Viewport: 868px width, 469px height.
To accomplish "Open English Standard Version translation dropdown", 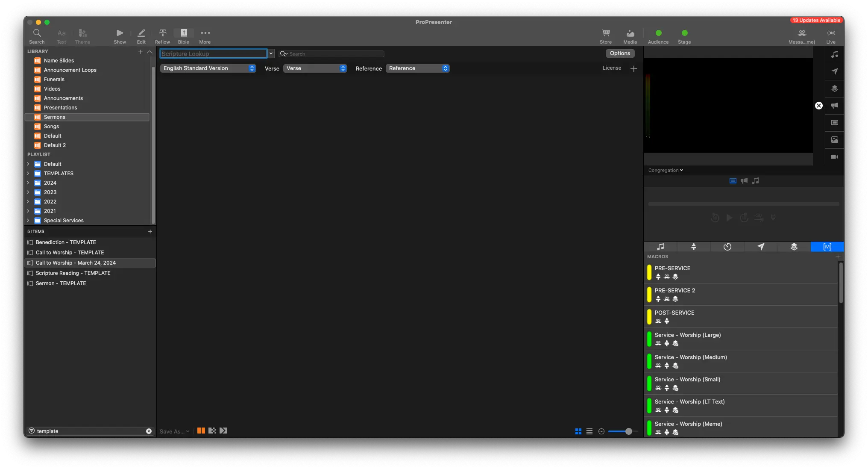I will [x=208, y=68].
